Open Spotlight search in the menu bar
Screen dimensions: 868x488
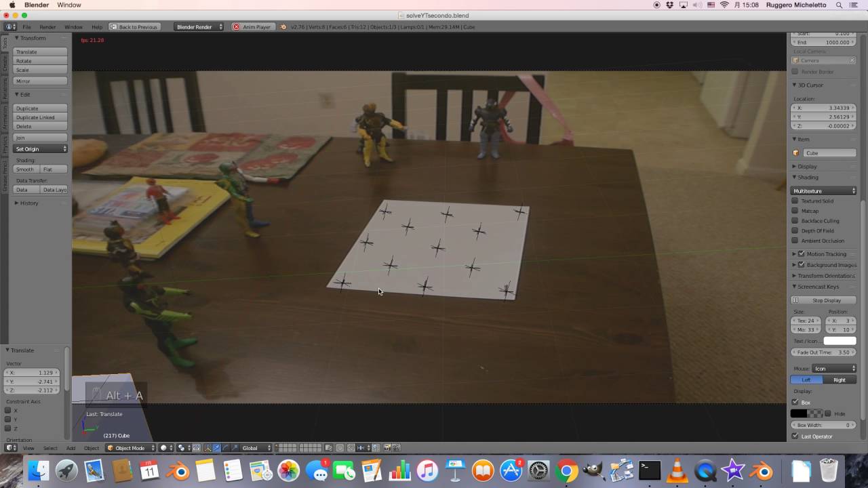point(840,5)
